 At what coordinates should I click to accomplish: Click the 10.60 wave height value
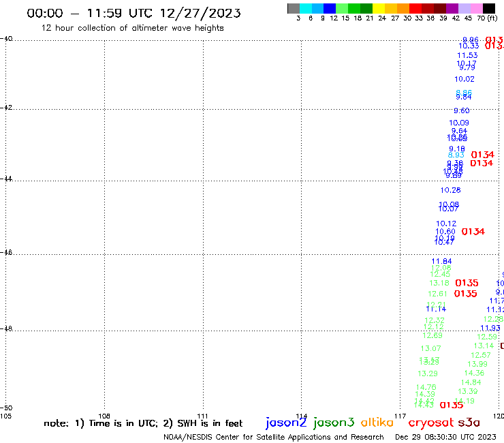(x=445, y=231)
